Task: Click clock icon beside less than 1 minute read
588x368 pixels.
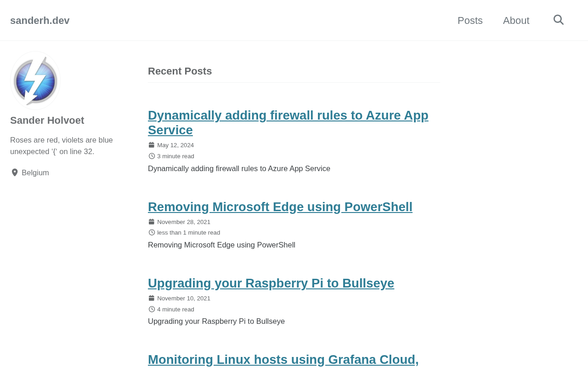Action: coord(152,232)
